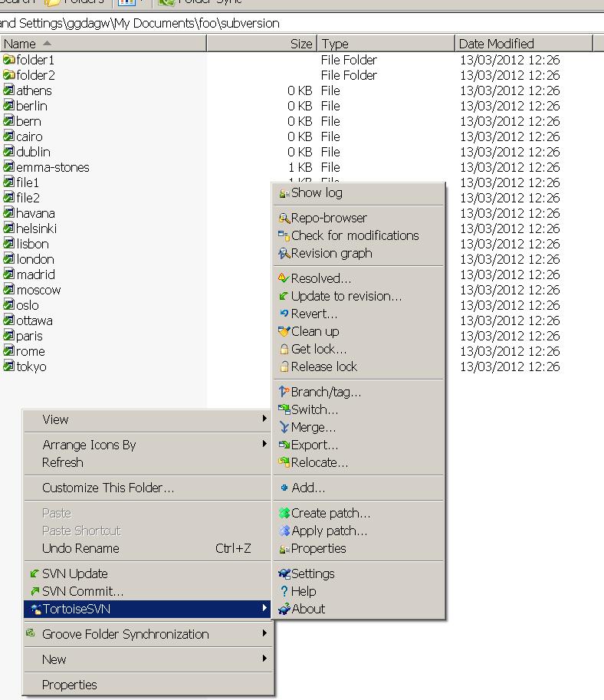Expand the Arrange Icons By submenu arrow

[264, 444]
